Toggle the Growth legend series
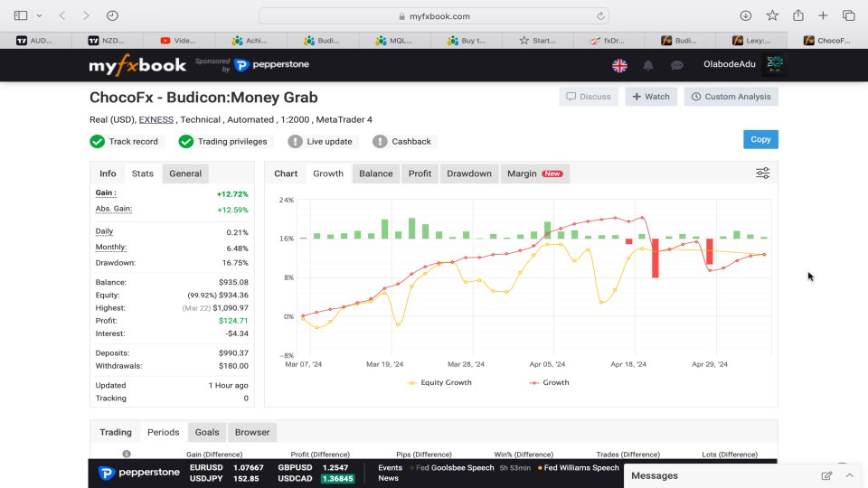This screenshot has height=488, width=868. [549, 382]
